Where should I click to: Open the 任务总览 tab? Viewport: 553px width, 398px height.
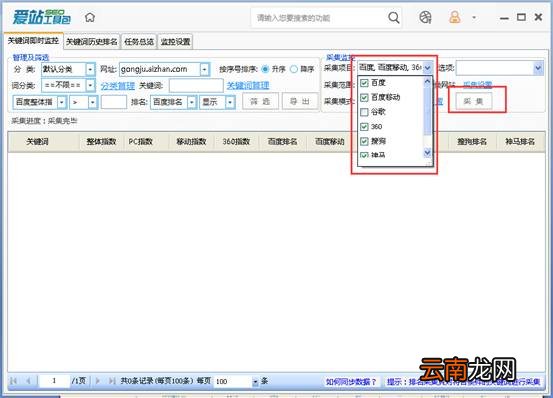pos(139,42)
